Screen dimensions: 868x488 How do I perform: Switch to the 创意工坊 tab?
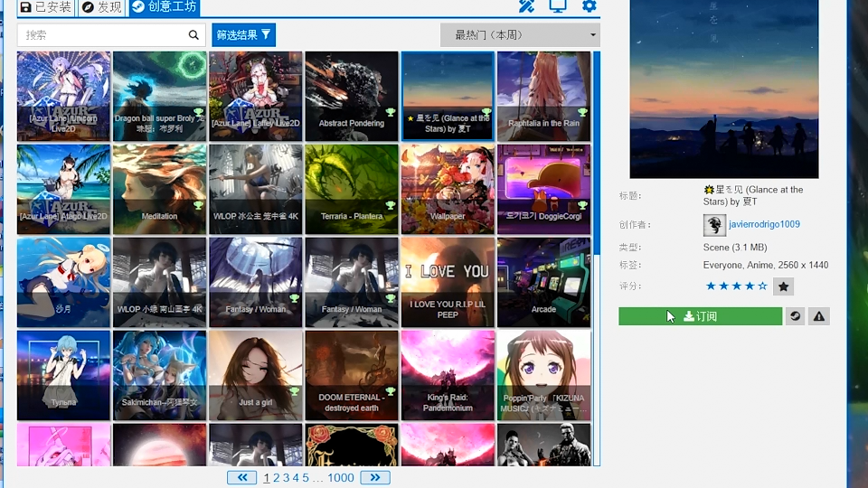click(x=165, y=7)
